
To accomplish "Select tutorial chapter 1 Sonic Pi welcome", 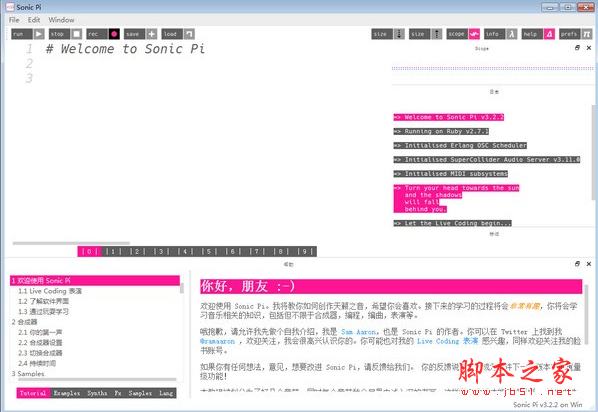I will (95, 281).
